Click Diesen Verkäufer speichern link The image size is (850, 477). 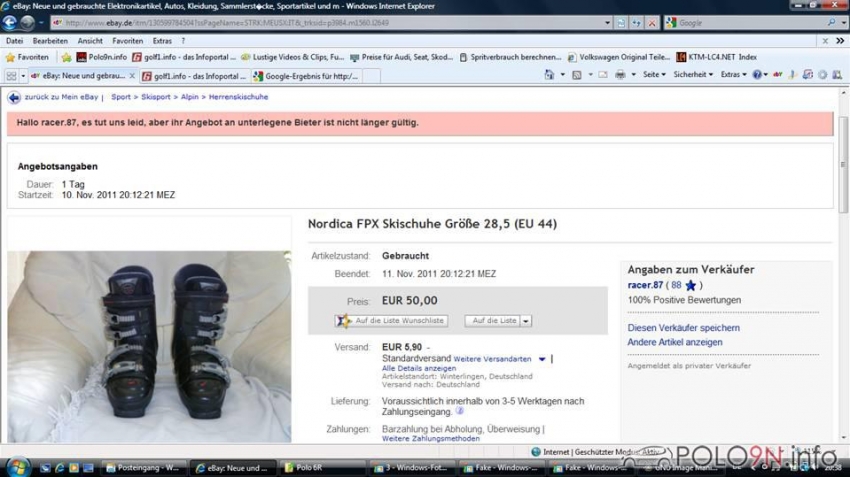[684, 328]
